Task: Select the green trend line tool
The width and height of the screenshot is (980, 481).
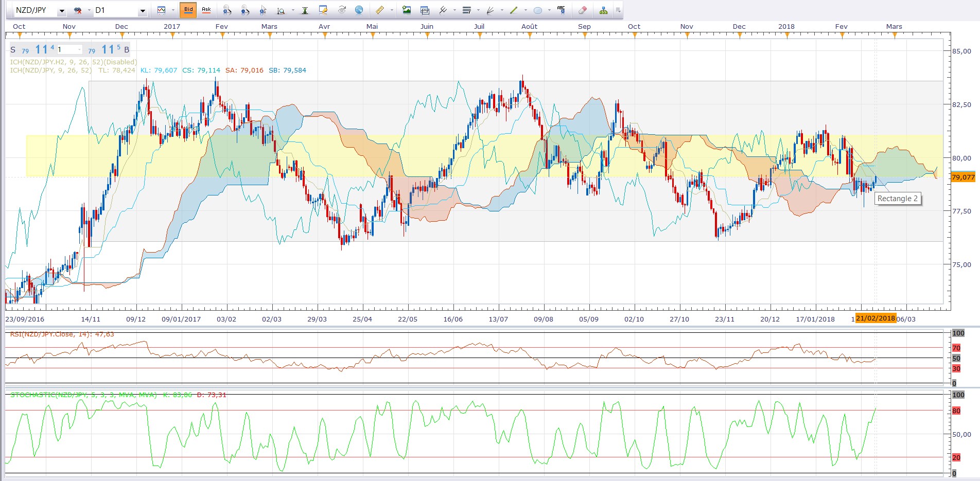Action: tap(514, 10)
